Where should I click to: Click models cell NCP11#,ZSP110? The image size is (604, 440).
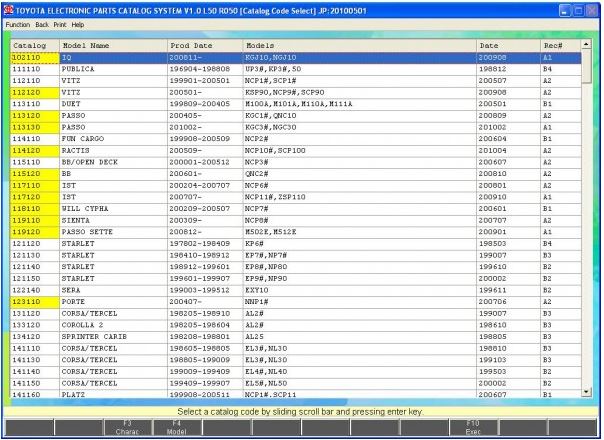(x=360, y=197)
